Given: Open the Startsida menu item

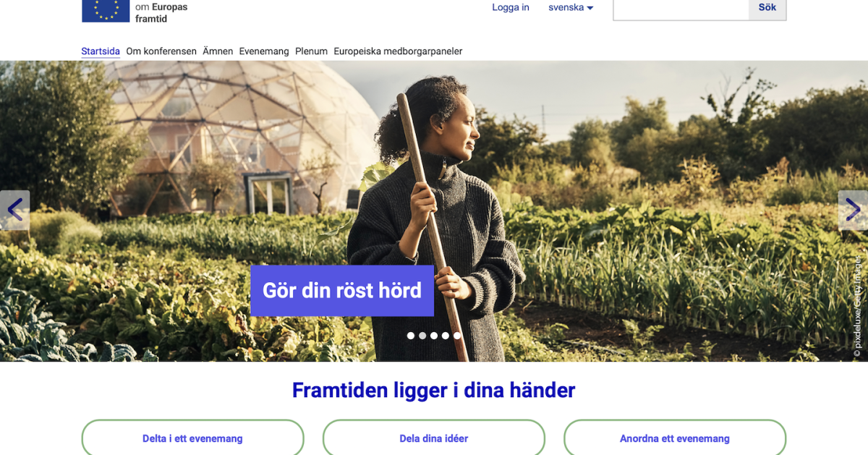Looking at the screenshot, I should click(x=101, y=51).
